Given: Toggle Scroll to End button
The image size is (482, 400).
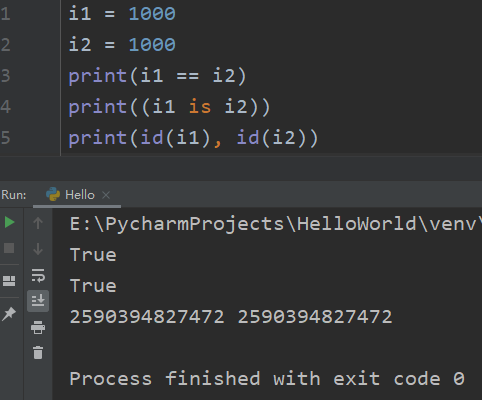Looking at the screenshot, I should [x=38, y=301].
